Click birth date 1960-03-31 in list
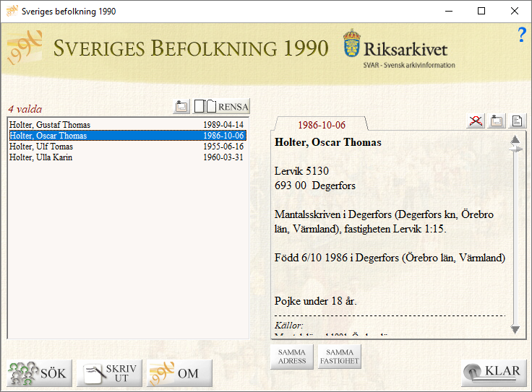 [x=223, y=157]
